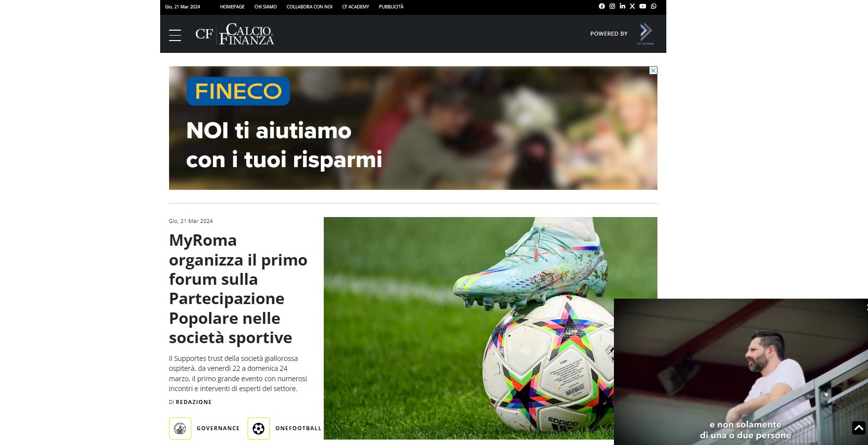Open the X (Twitter) social icon
The image size is (868, 445).
[x=632, y=6]
